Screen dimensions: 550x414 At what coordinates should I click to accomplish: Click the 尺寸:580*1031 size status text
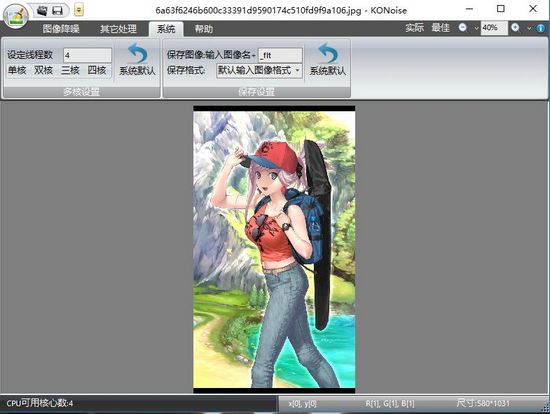(483, 403)
